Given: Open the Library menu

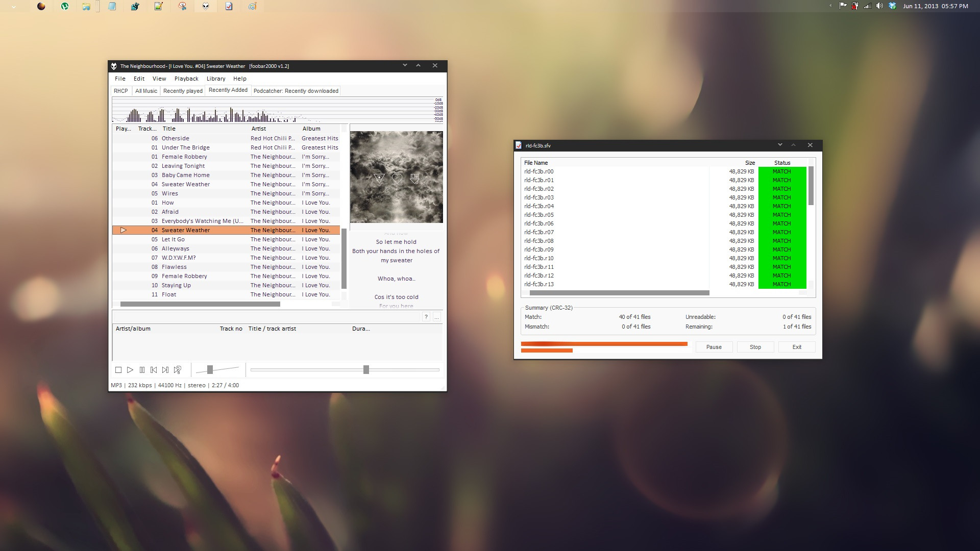Looking at the screenshot, I should [215, 79].
